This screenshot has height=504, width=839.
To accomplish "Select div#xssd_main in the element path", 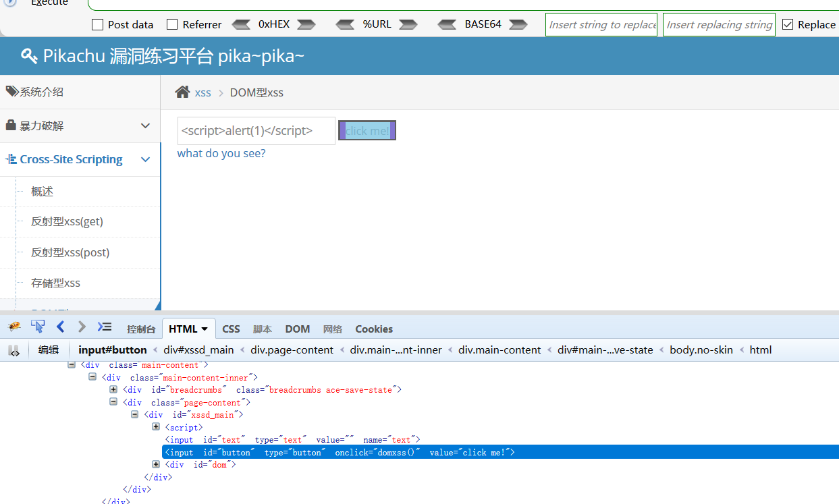I will click(x=198, y=349).
